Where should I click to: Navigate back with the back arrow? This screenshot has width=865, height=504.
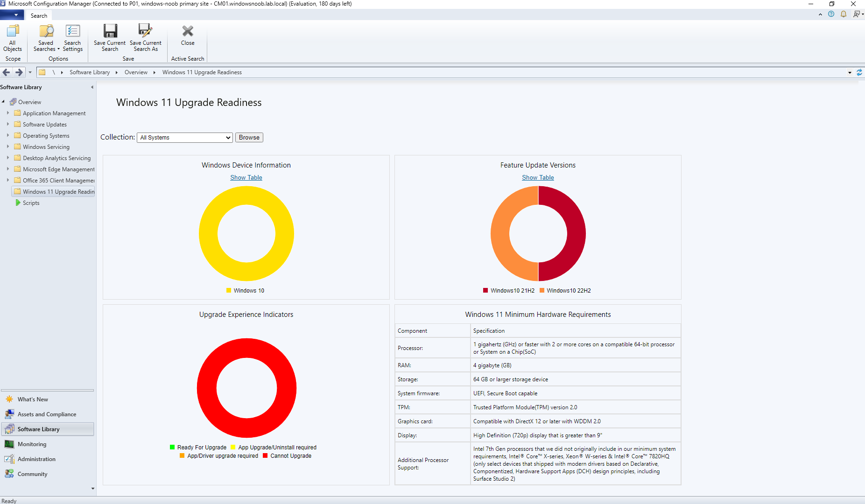pyautogui.click(x=7, y=72)
